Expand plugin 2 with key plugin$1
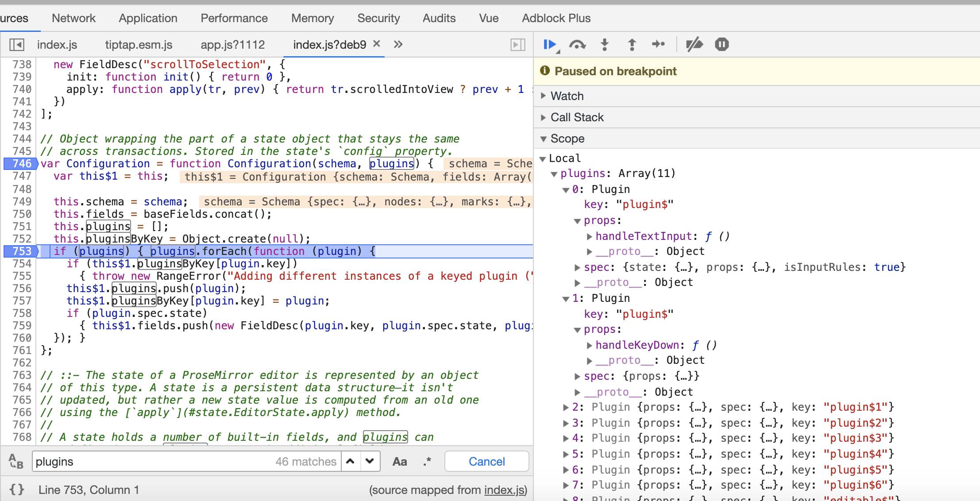This screenshot has width=980, height=501. click(566, 407)
